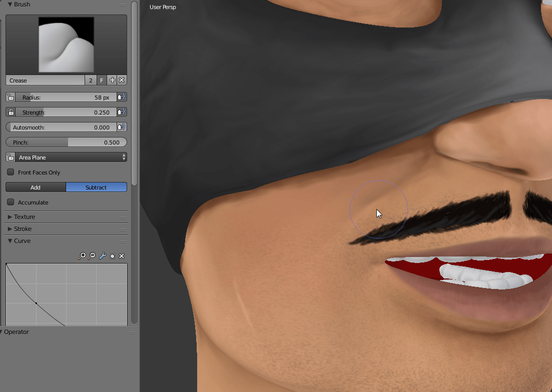Zoom out of the brush curve

point(92,256)
